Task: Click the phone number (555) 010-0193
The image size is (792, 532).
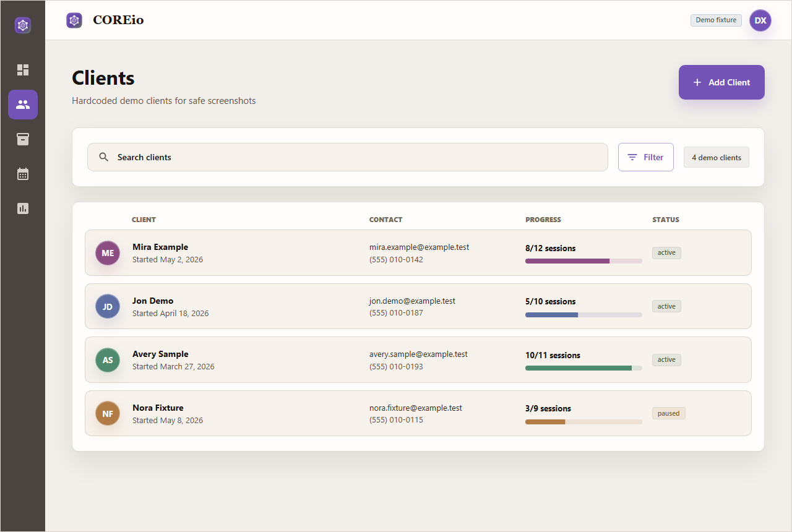Action: (x=396, y=366)
